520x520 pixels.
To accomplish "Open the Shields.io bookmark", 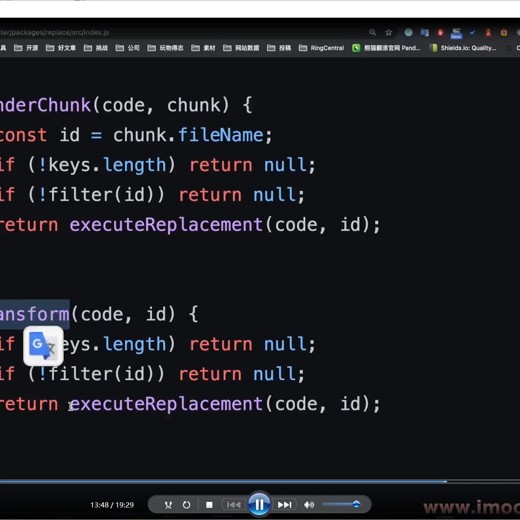I will click(x=463, y=48).
